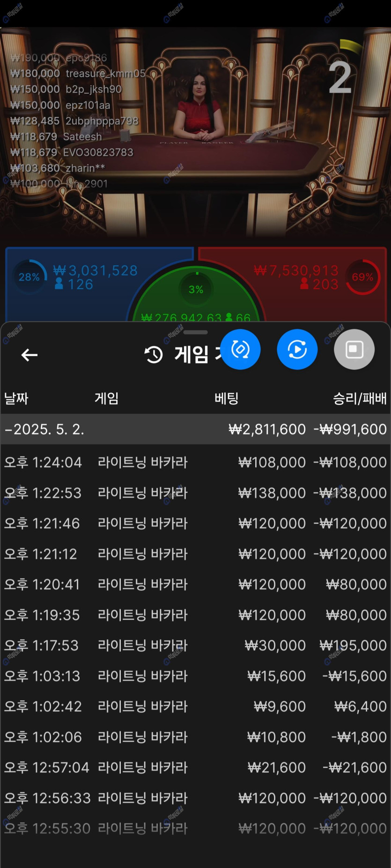Select the 베팅 column header
The height and width of the screenshot is (868, 391).
tap(227, 398)
